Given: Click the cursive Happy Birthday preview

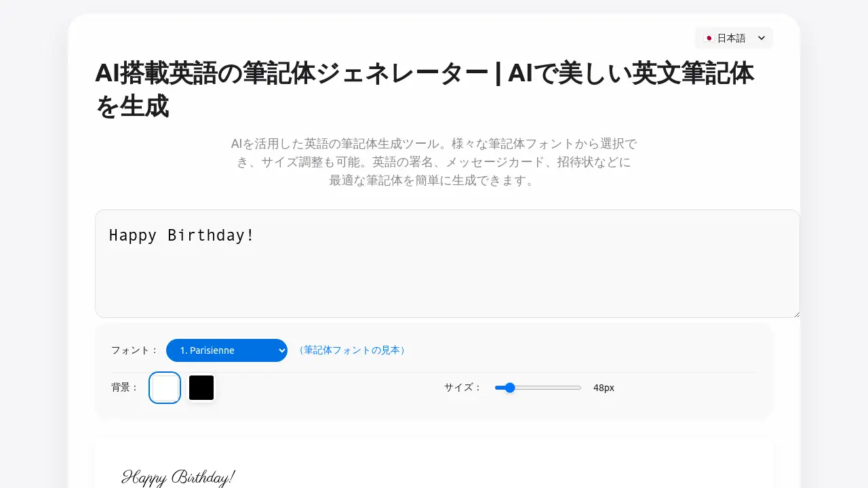Looking at the screenshot, I should coord(178,477).
